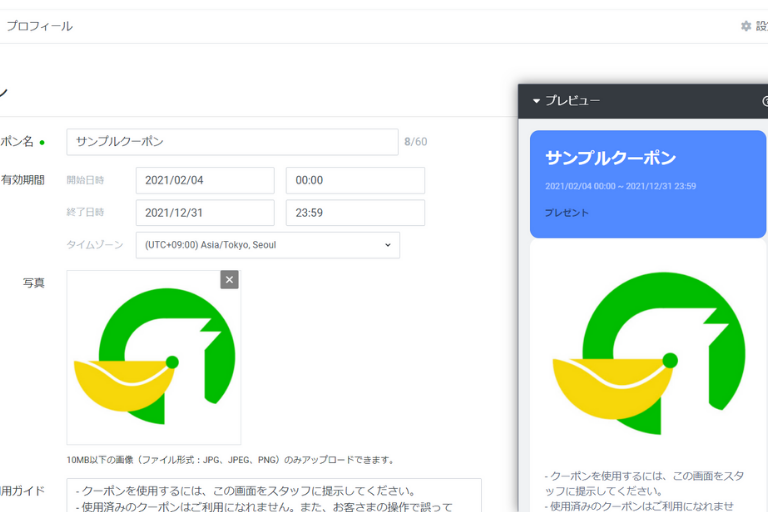The width and height of the screenshot is (768, 512).
Task: Click the settings gear icon
Action: click(x=745, y=26)
